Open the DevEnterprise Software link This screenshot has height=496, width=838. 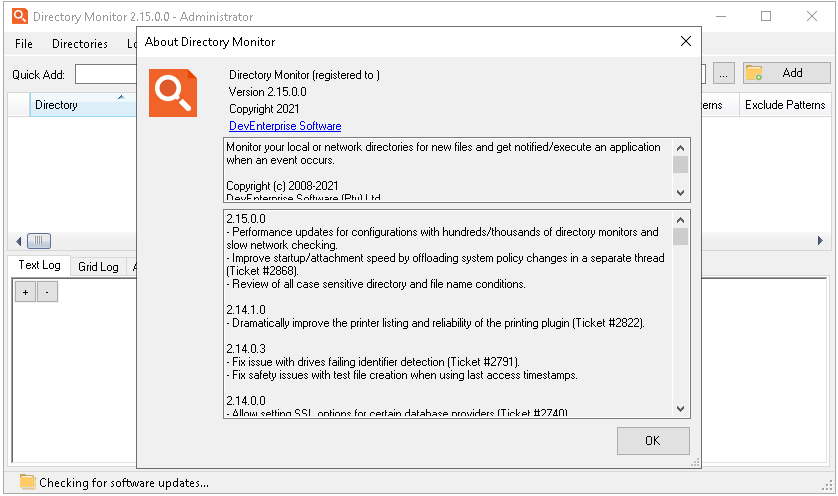tap(285, 126)
